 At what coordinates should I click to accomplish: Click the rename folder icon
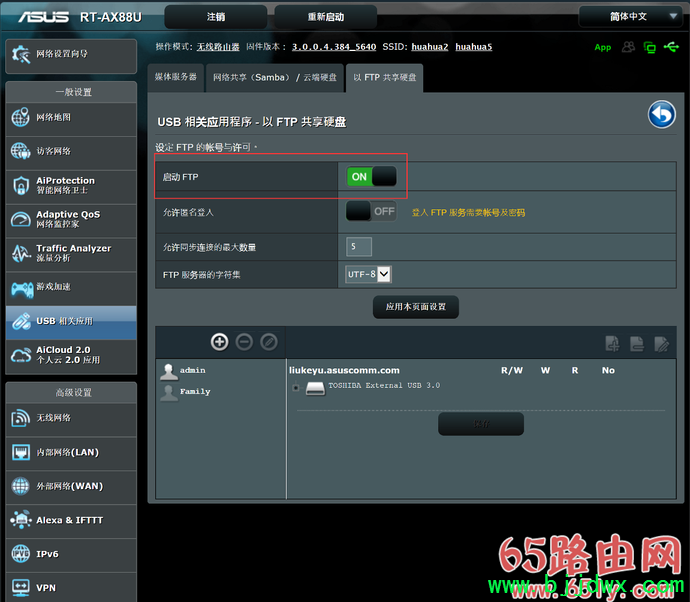pos(661,344)
